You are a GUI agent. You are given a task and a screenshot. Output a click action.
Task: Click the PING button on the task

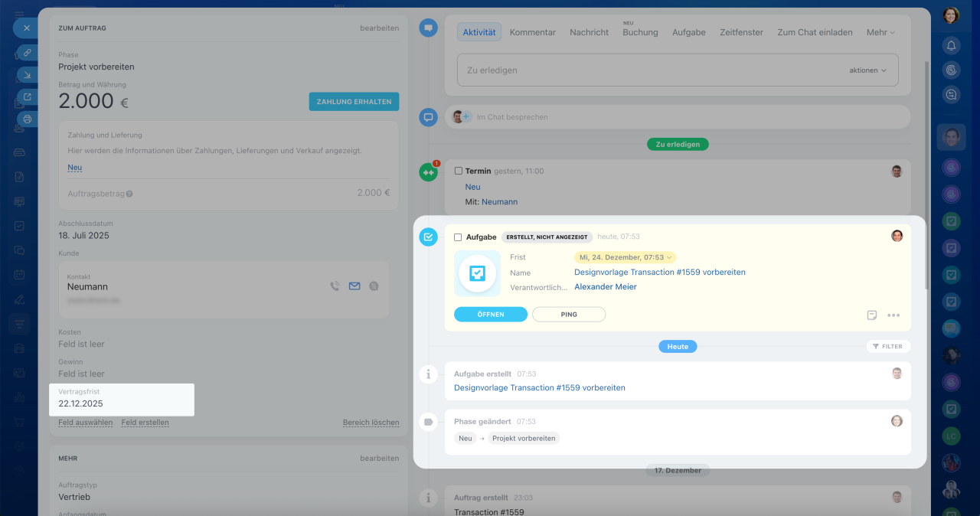click(x=569, y=315)
